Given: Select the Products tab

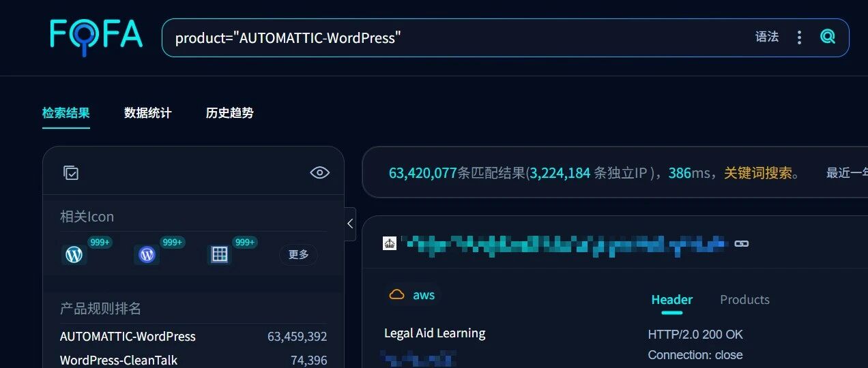Looking at the screenshot, I should [x=744, y=300].
